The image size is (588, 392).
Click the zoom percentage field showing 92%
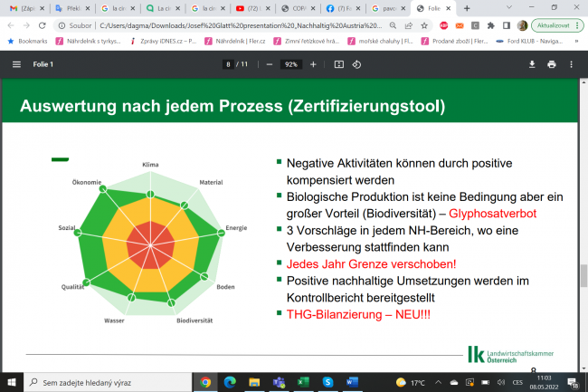pyautogui.click(x=291, y=64)
